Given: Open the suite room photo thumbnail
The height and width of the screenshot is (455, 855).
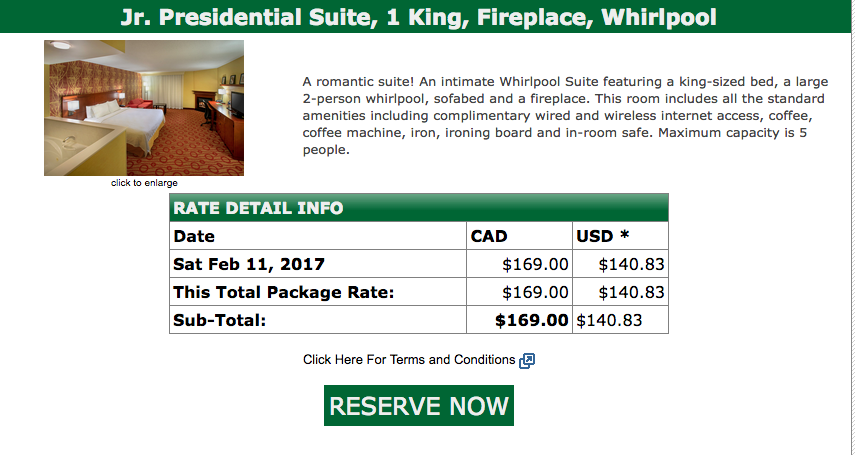Looking at the screenshot, I should [x=144, y=108].
